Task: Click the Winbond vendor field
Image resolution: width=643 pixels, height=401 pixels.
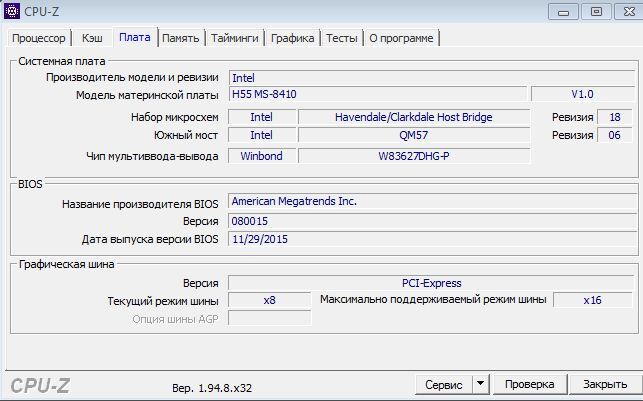Action: coord(262,156)
